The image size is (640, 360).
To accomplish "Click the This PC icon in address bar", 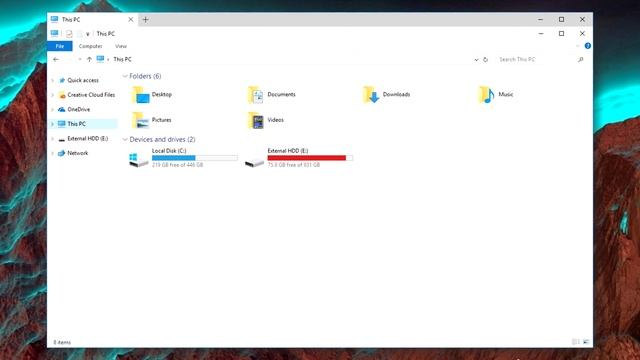I will pyautogui.click(x=100, y=59).
